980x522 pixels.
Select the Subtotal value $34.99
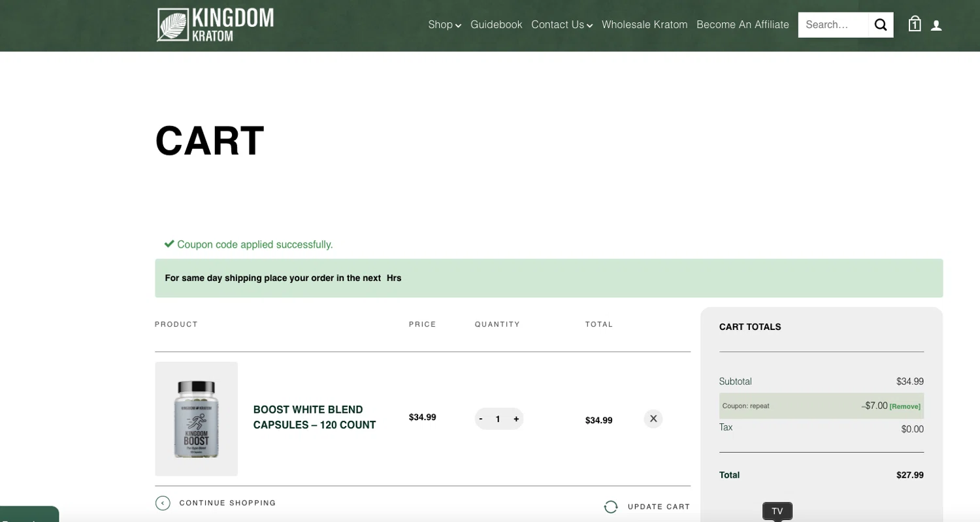tap(910, 382)
